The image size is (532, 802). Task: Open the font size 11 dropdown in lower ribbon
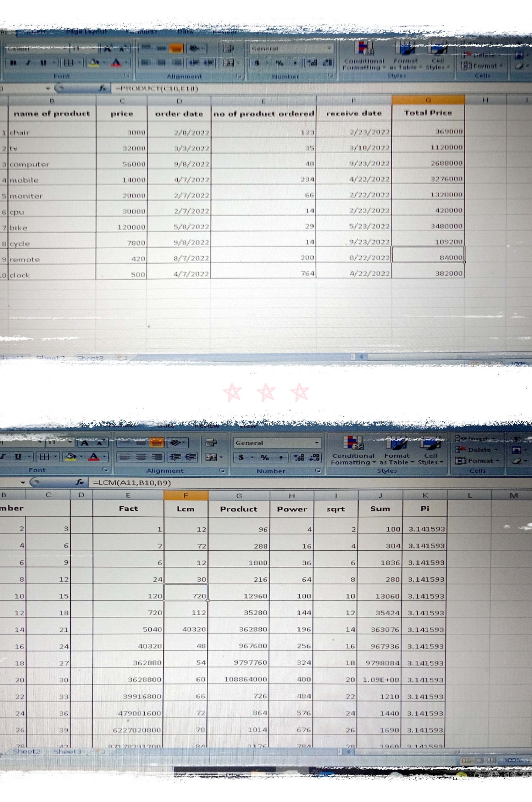click(x=70, y=442)
